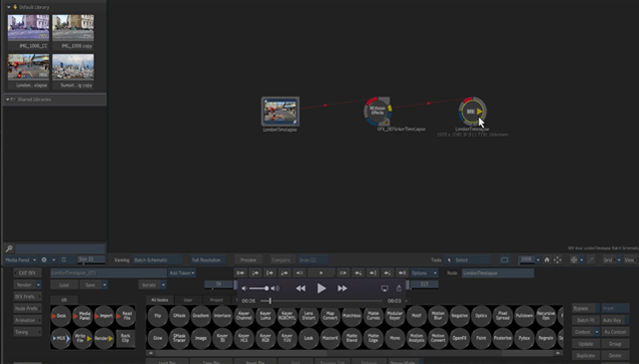Open the Options dropdown by the transport
Viewport: 639px width, 364px height.
423,273
